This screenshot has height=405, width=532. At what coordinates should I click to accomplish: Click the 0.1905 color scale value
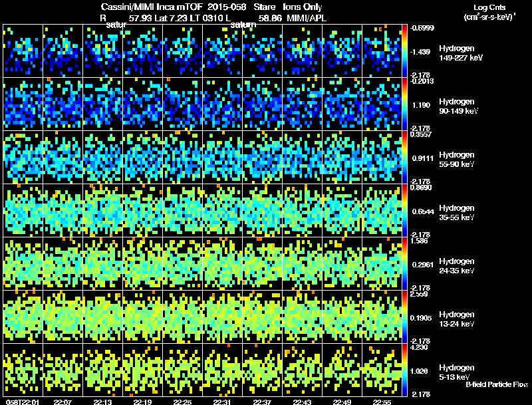point(421,318)
